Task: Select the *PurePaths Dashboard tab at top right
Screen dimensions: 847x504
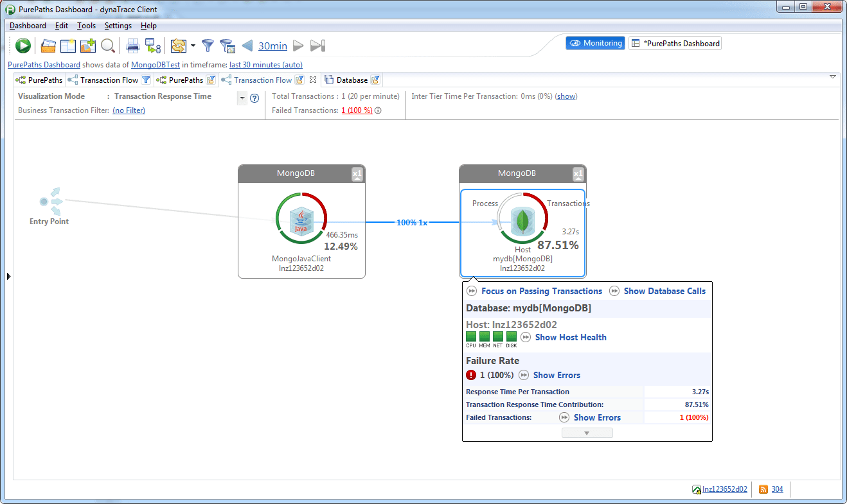Action: pos(675,43)
